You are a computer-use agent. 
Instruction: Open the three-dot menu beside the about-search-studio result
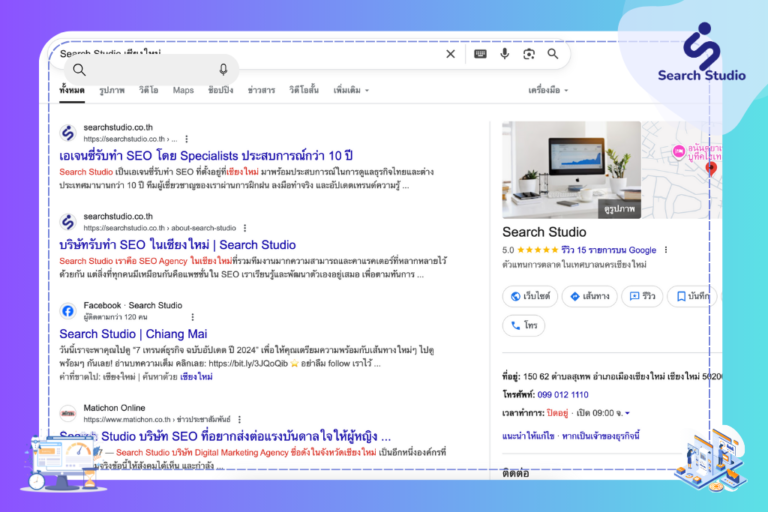tap(245, 228)
